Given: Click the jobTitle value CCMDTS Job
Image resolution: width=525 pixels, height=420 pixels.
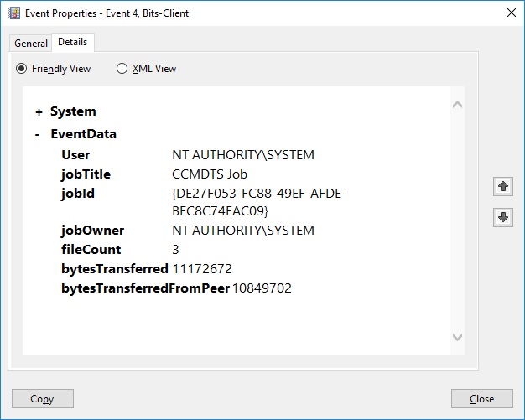Looking at the screenshot, I should pyautogui.click(x=209, y=174).
